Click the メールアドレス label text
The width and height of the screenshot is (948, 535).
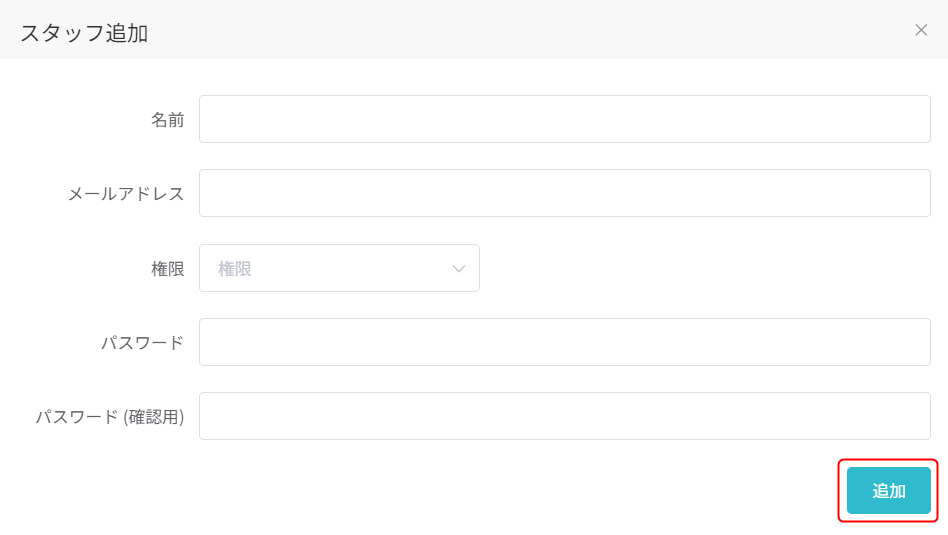click(x=126, y=194)
